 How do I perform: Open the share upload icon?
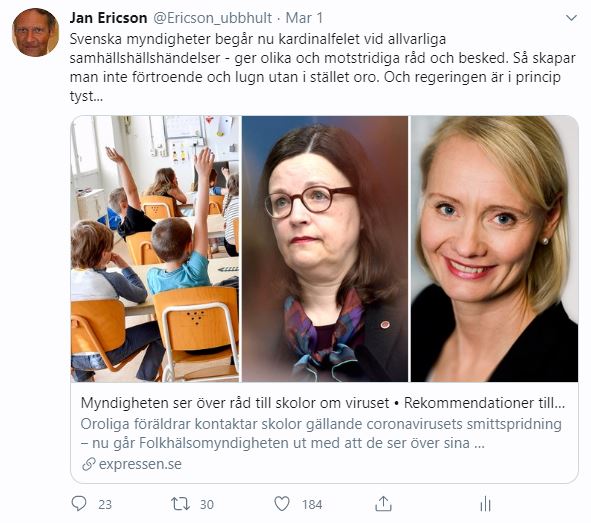point(383,504)
